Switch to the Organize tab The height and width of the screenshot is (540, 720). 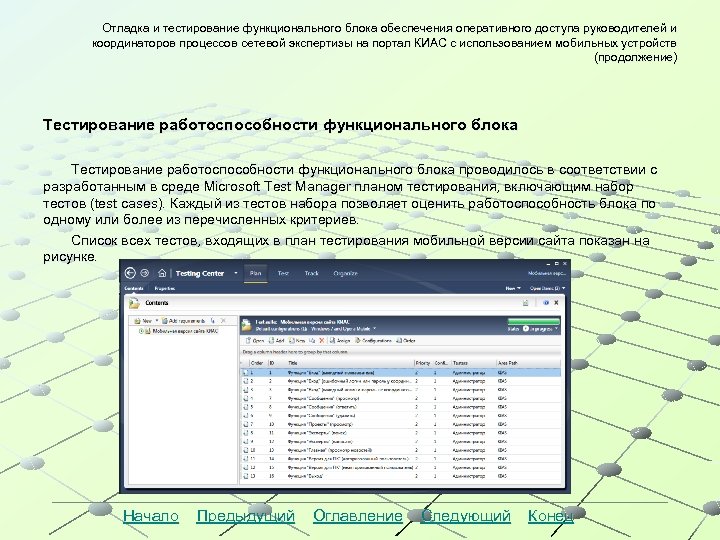(345, 273)
